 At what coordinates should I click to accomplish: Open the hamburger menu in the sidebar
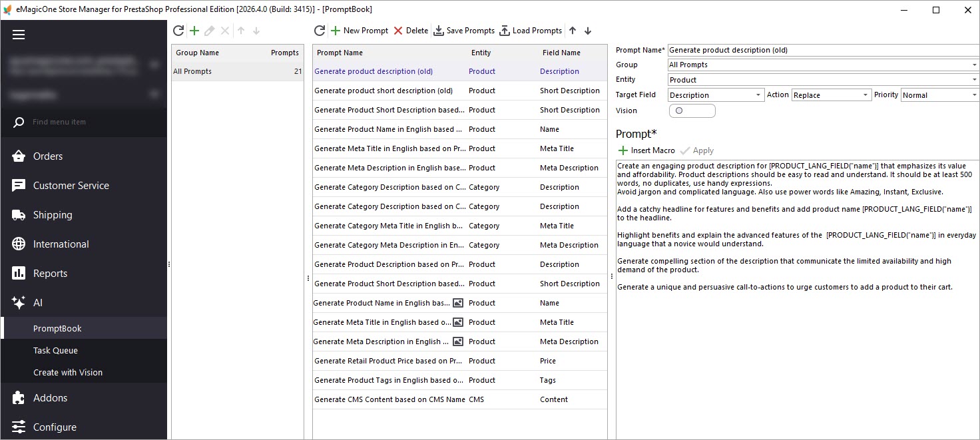(x=19, y=35)
